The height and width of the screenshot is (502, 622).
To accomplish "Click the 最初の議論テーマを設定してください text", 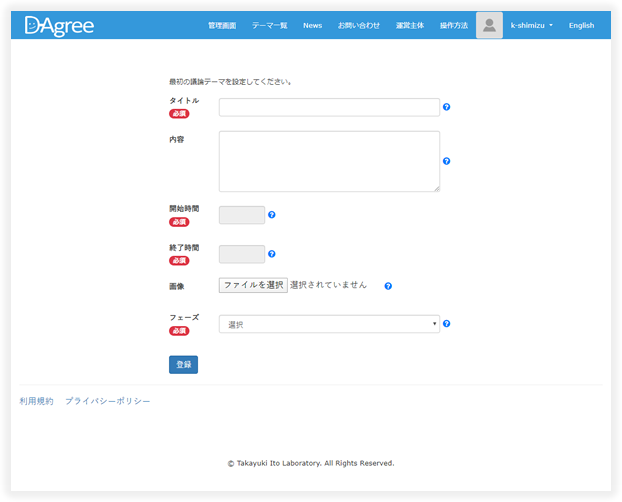I will (230, 82).
